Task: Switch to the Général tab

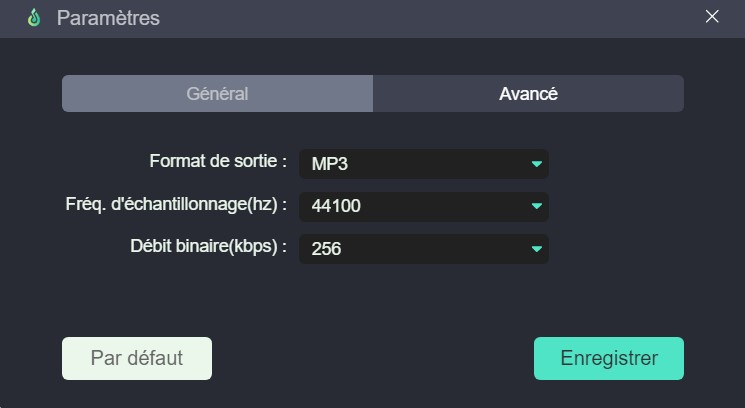Action: [x=217, y=94]
